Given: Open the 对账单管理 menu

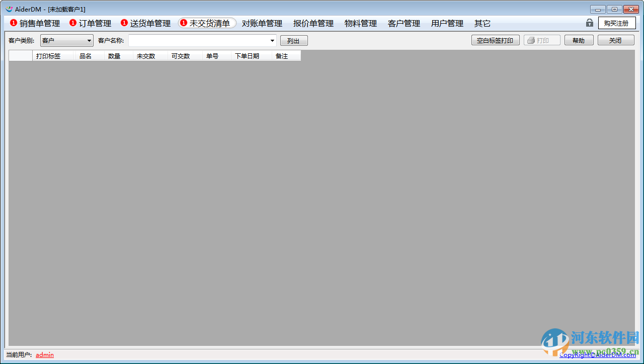Looking at the screenshot, I should (261, 23).
